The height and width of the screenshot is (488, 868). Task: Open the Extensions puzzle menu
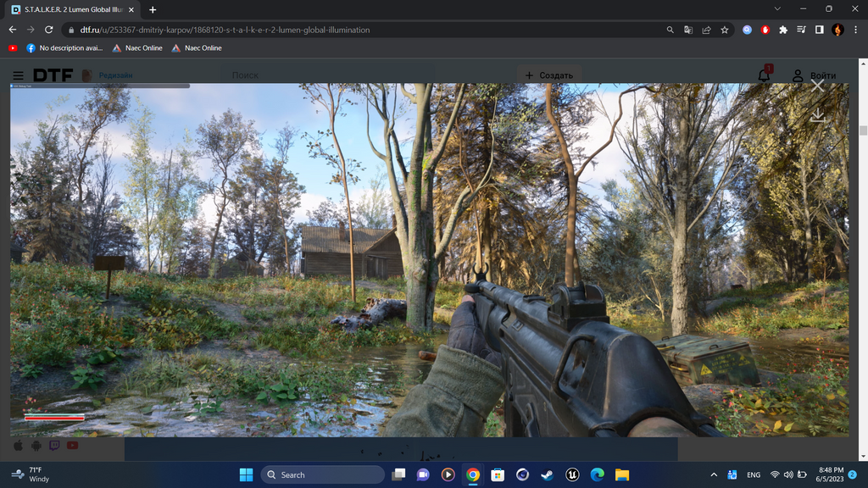pos(783,30)
